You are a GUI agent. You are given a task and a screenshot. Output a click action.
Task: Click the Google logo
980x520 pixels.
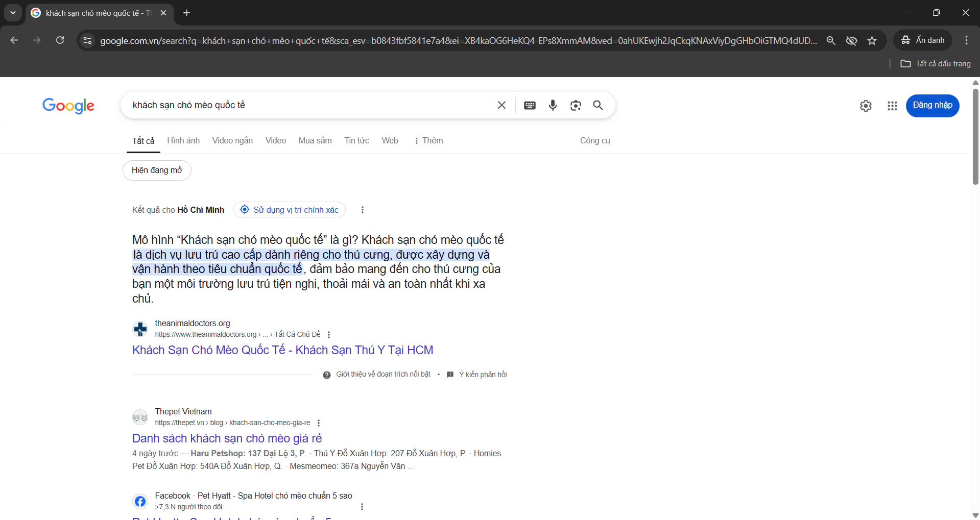(68, 106)
